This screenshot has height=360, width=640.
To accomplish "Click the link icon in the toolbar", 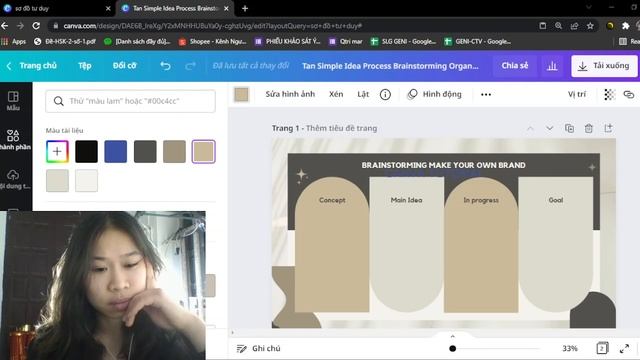I will (x=629, y=94).
